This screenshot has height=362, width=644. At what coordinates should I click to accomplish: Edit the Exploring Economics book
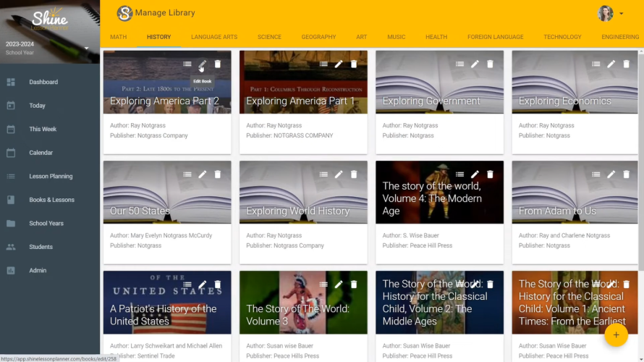[x=611, y=64]
